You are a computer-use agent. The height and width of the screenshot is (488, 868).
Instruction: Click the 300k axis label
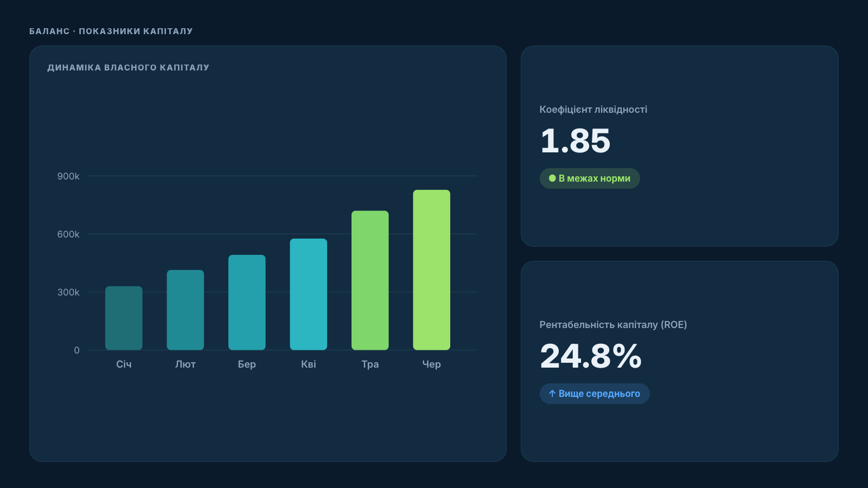tap(68, 292)
